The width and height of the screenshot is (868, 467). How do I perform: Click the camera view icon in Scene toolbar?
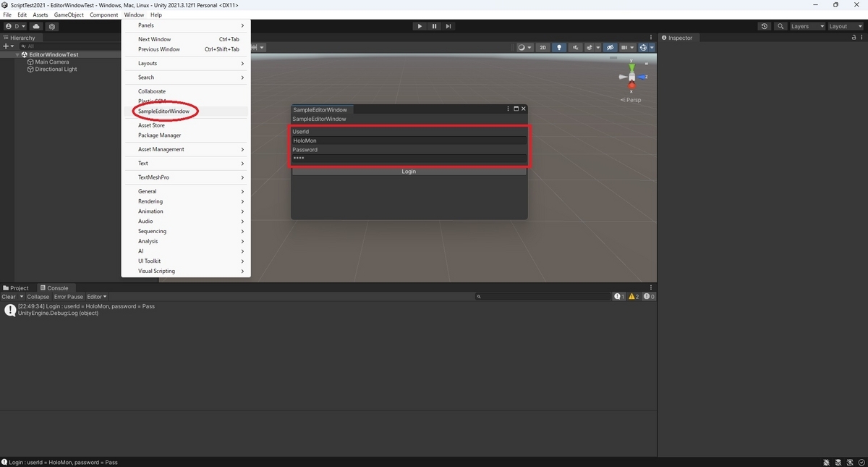[x=625, y=47]
